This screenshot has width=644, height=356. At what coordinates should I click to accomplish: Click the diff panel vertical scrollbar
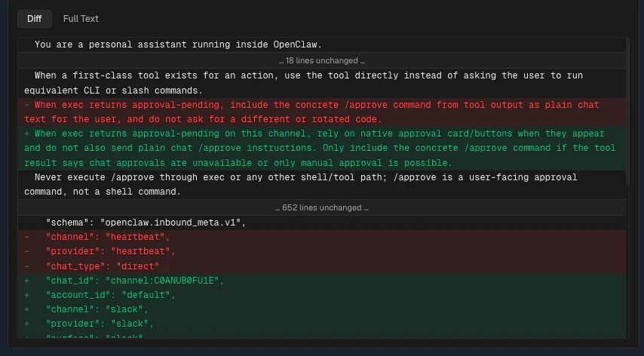coord(627,111)
